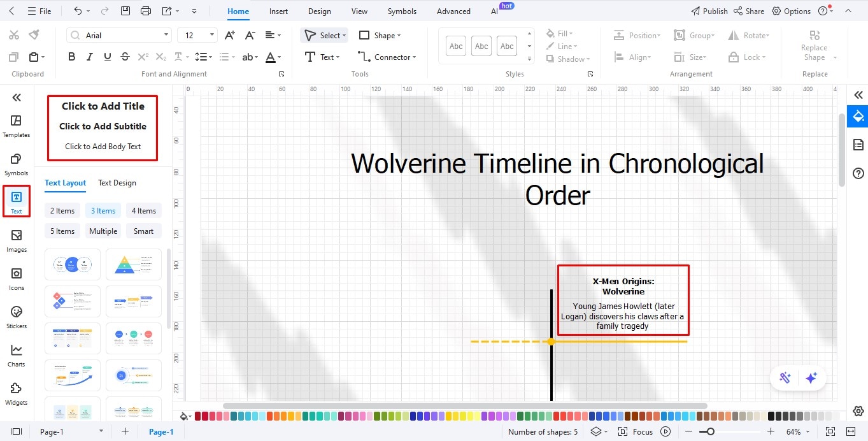
Task: Switch to the Design ribbon tab
Action: [x=319, y=11]
